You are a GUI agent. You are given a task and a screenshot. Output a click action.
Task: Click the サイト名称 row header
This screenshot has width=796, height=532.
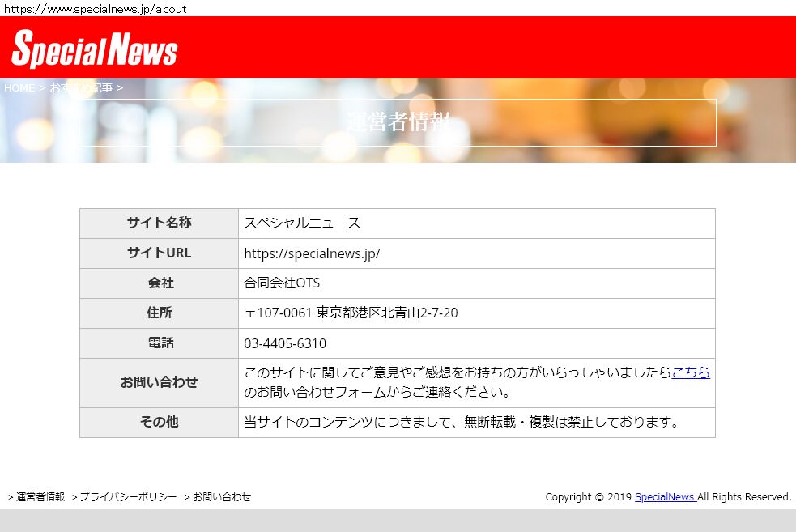pyautogui.click(x=159, y=223)
